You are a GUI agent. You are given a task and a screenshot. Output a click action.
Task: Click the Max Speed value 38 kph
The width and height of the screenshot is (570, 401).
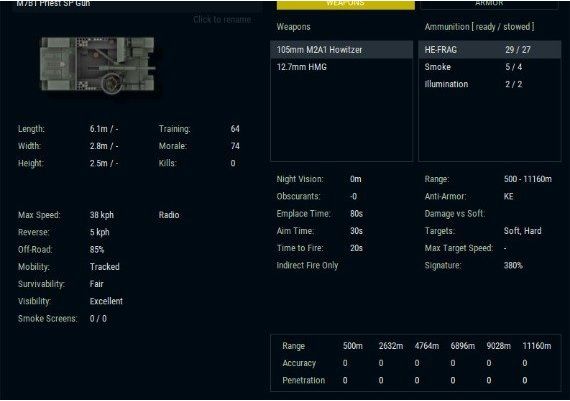102,215
